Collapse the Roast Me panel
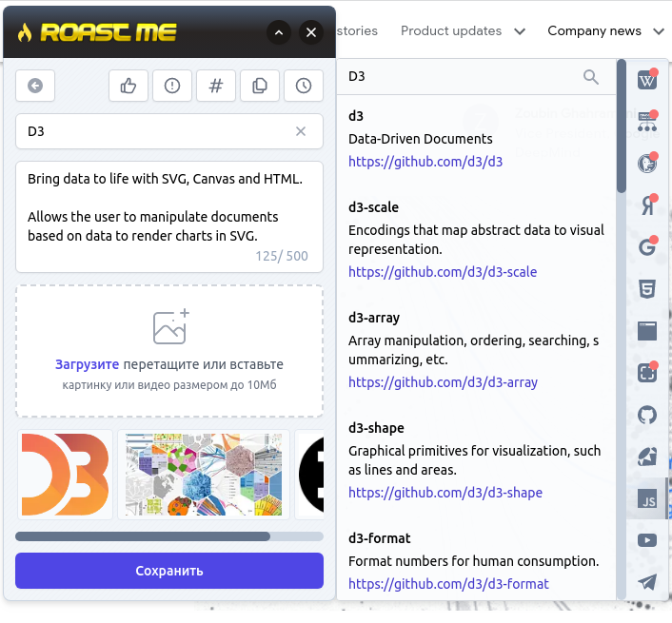Viewport: 672px width, 623px height. [279, 32]
